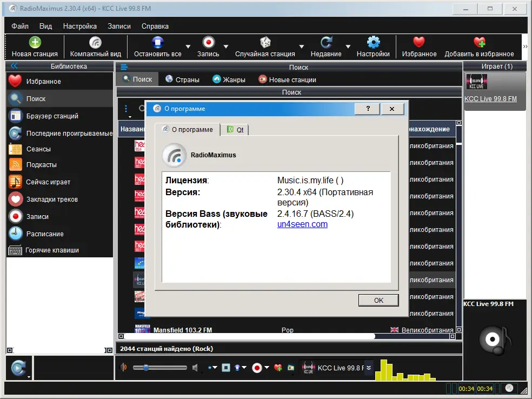532x399 pixels.
Task: Expand the dropdown arrow next to Недавние
Action: pyautogui.click(x=348, y=46)
